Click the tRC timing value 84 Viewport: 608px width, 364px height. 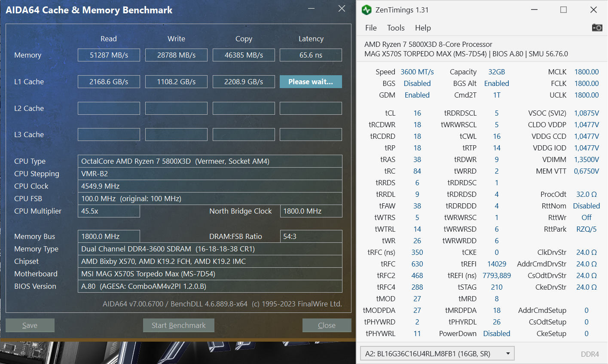pyautogui.click(x=417, y=171)
